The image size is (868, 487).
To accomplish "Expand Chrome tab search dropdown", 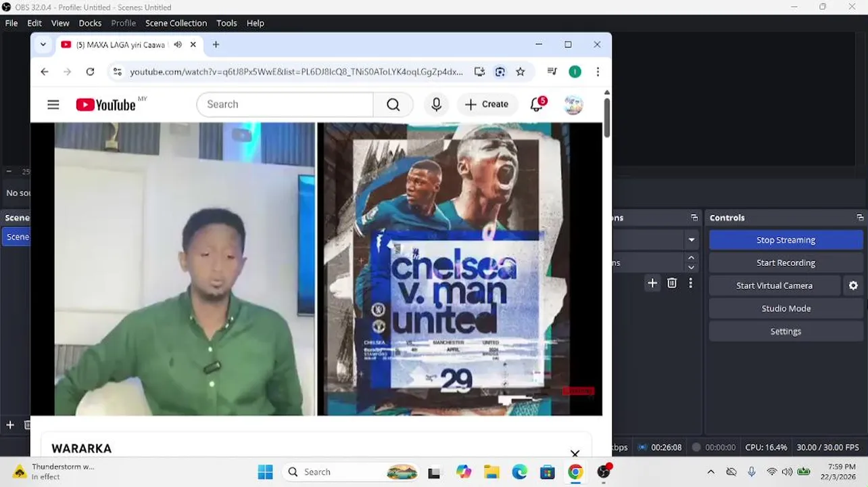I will pyautogui.click(x=43, y=45).
